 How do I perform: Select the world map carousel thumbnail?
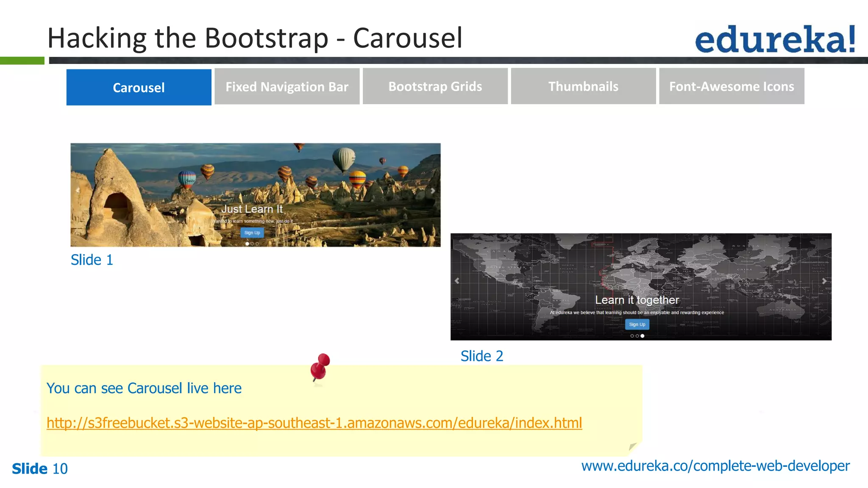(641, 287)
